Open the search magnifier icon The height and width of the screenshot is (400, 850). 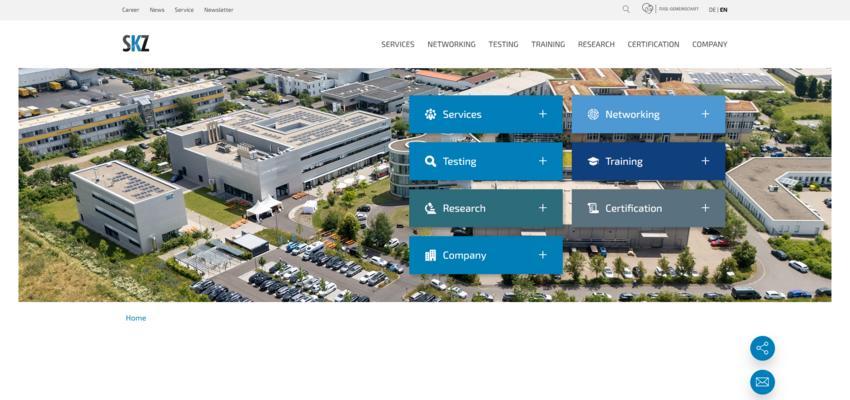(x=626, y=9)
